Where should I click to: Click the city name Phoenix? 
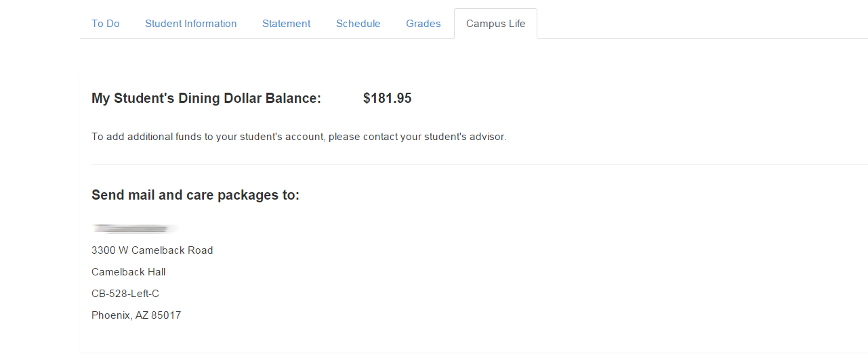click(112, 315)
